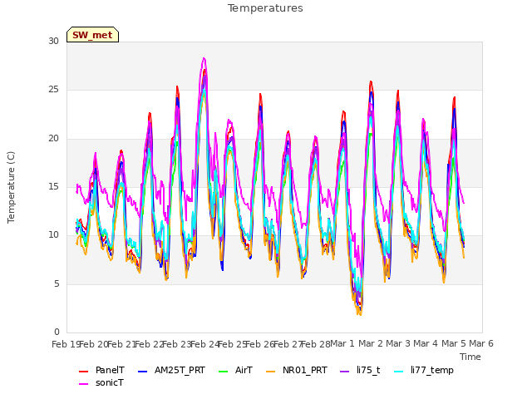The width and height of the screenshot is (532, 399).
Task: Click the cyan li77_temp legend swatch
Action: [x=398, y=372]
